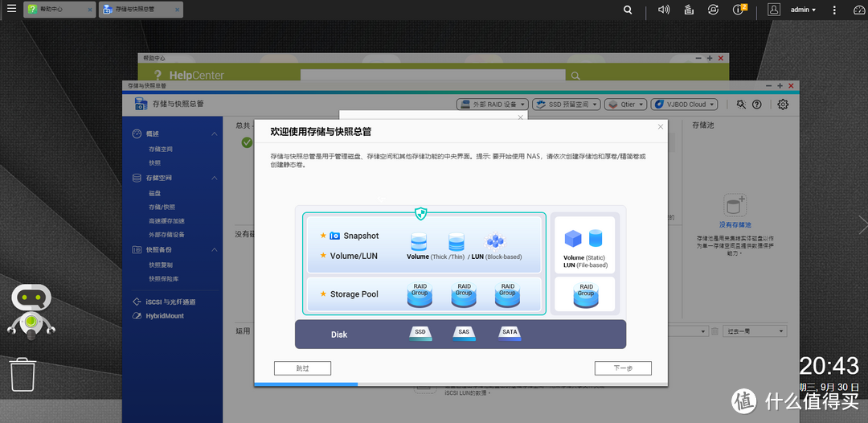Select 高速缓存加速 in the sidebar
This screenshot has width=868, height=423.
coord(166,221)
